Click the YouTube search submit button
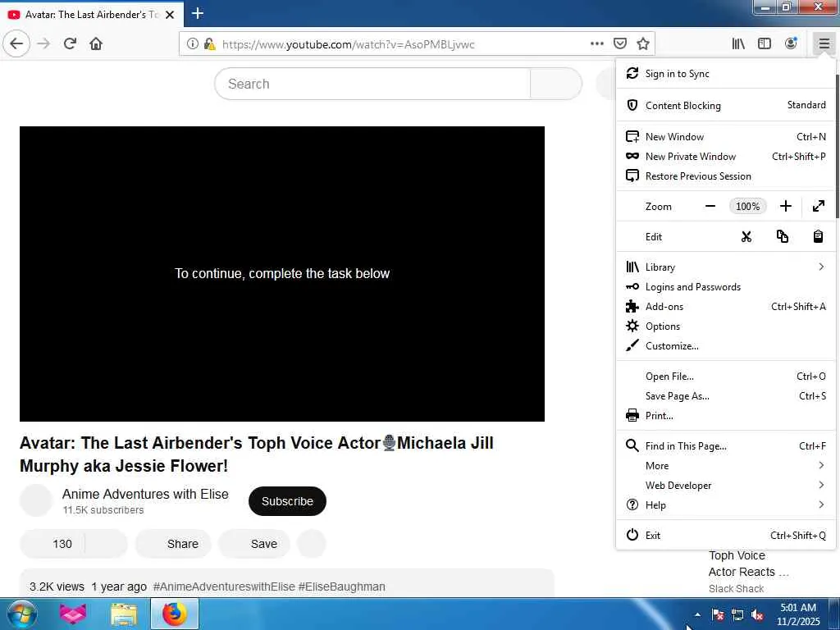The image size is (840, 630). pyautogui.click(x=555, y=84)
